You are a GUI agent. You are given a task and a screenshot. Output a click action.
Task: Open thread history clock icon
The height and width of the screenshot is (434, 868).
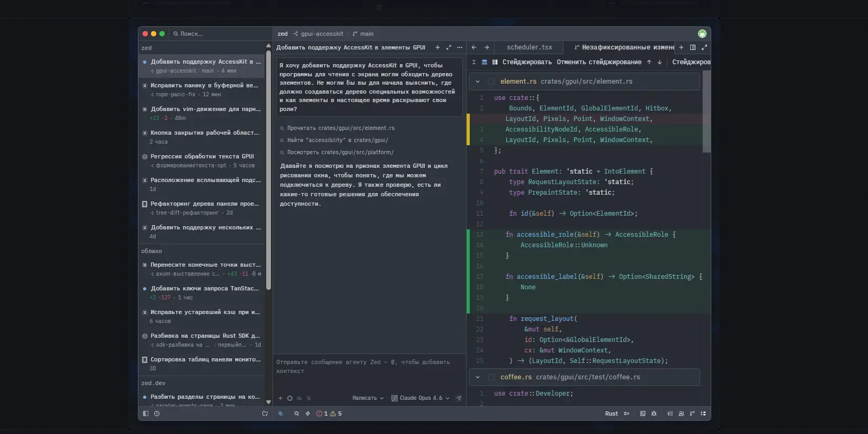point(157,414)
